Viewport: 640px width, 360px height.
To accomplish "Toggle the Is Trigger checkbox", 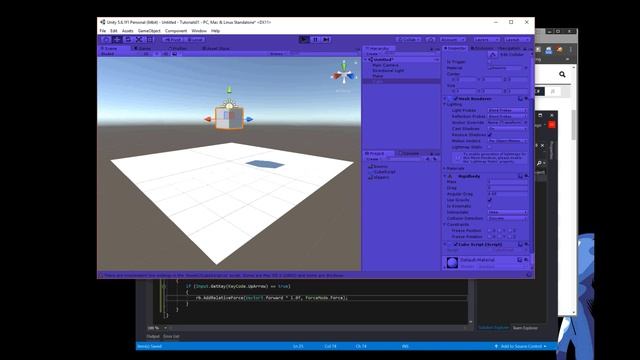I will 490,62.
